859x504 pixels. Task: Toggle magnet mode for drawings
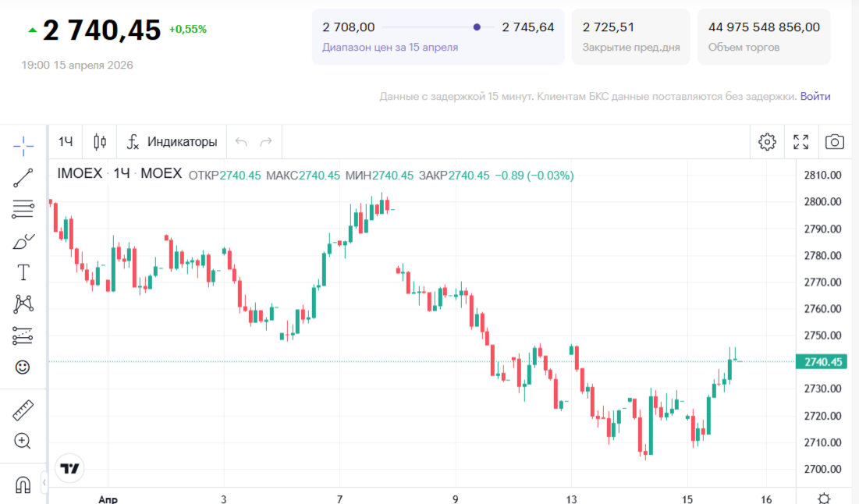click(23, 484)
